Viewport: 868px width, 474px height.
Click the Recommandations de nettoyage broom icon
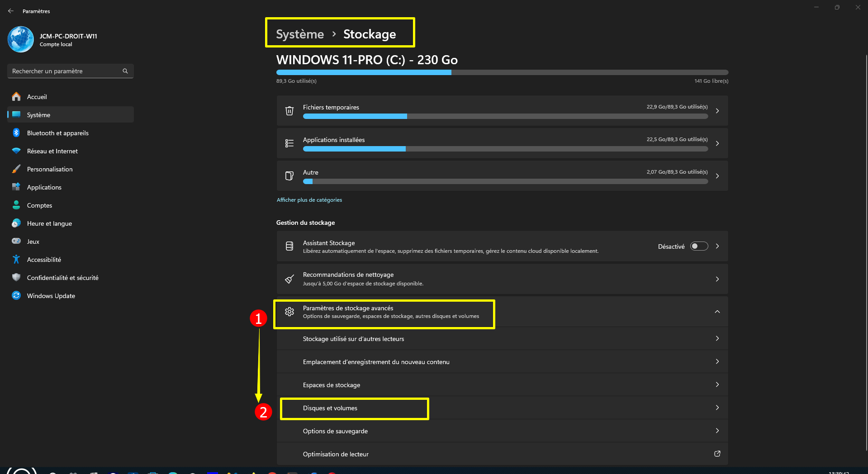(289, 279)
